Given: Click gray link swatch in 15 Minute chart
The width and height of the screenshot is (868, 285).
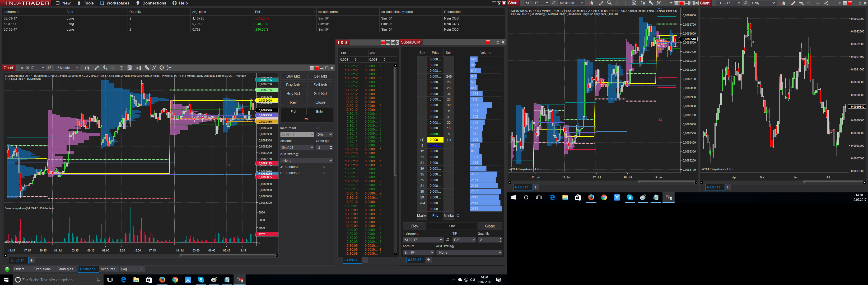Looking at the screenshot, I should [312, 68].
